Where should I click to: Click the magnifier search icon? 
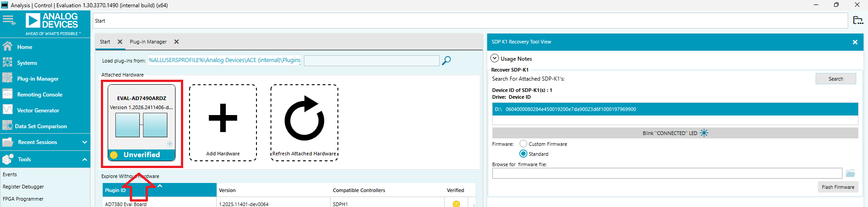446,60
